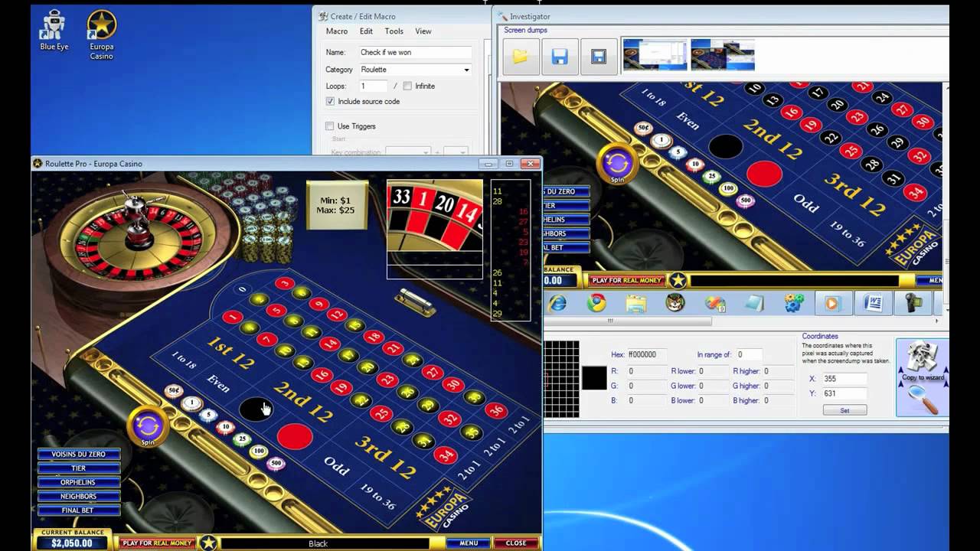Bet on the Black circle in Roulette Pro window
The width and height of the screenshot is (980, 551).
pyautogui.click(x=255, y=409)
